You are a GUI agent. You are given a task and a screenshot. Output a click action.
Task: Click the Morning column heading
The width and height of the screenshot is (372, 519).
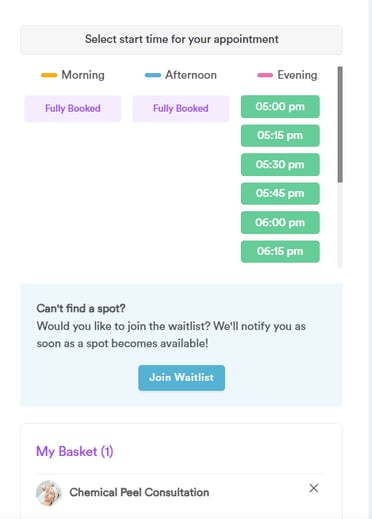pos(83,75)
